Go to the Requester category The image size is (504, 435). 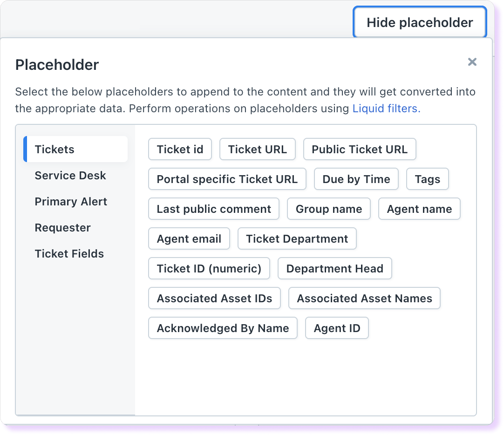click(x=62, y=228)
